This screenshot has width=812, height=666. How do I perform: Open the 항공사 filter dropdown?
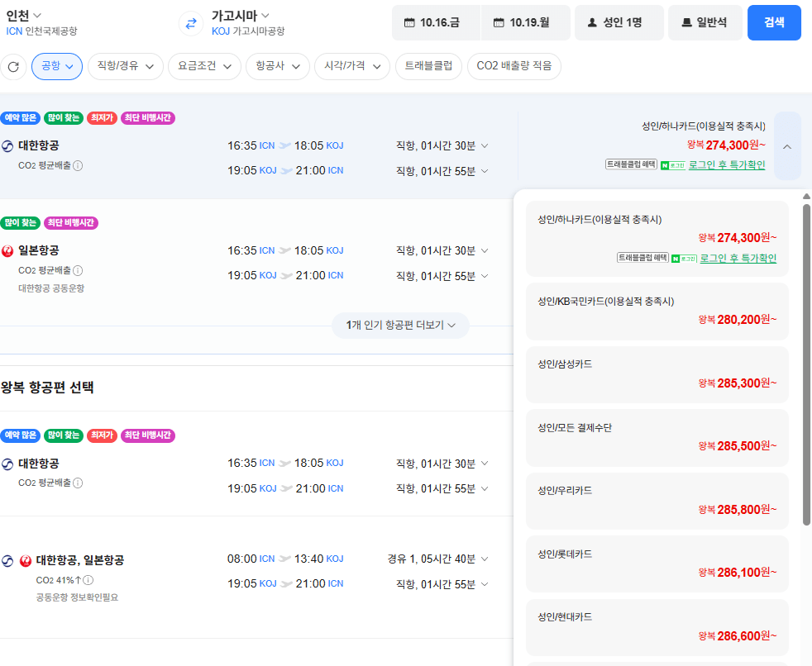point(278,66)
